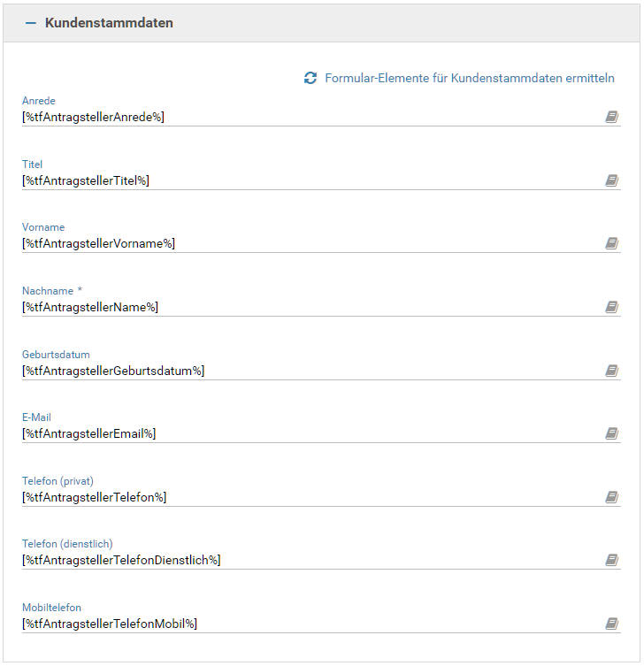Image resolution: width=644 pixels, height=666 pixels.
Task: Click into the Titel input field
Action: (310, 180)
